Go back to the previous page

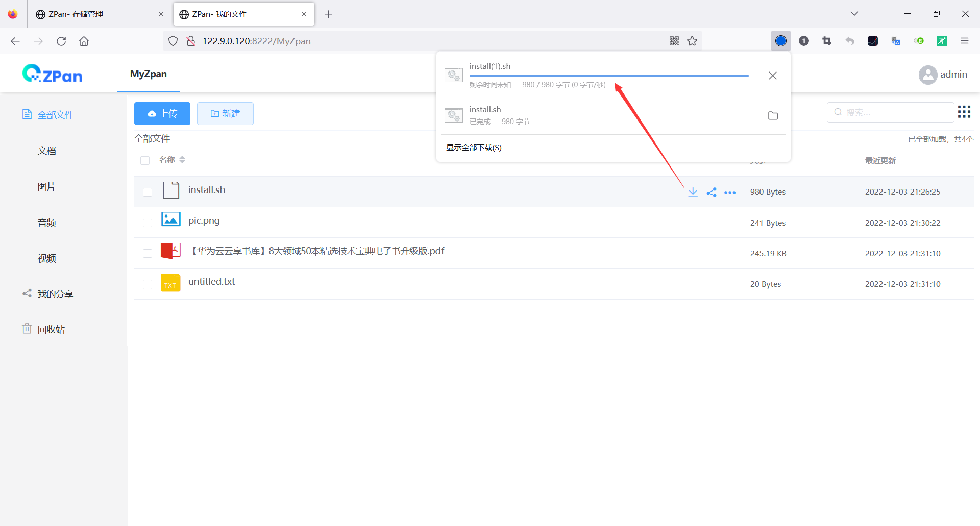[15, 41]
